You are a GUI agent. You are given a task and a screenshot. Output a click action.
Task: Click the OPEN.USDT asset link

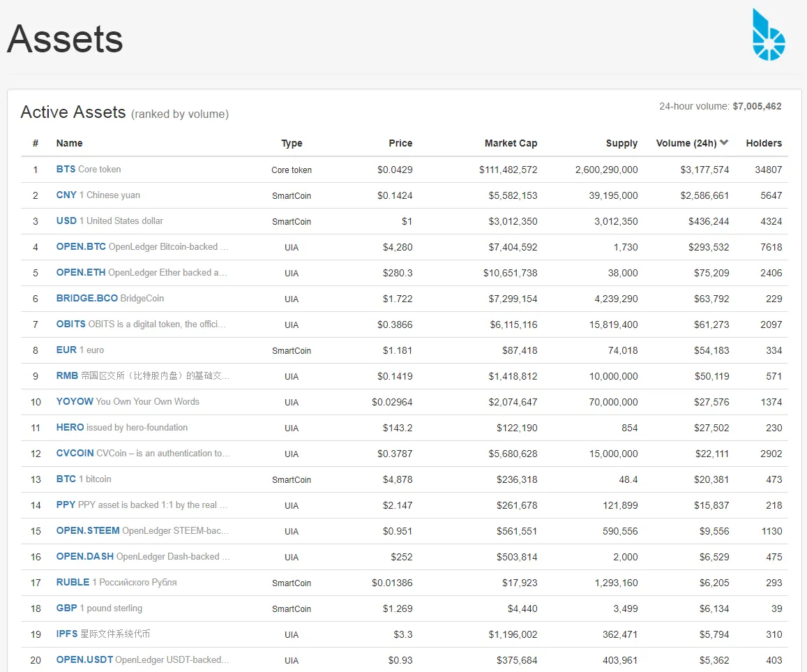pyautogui.click(x=84, y=659)
